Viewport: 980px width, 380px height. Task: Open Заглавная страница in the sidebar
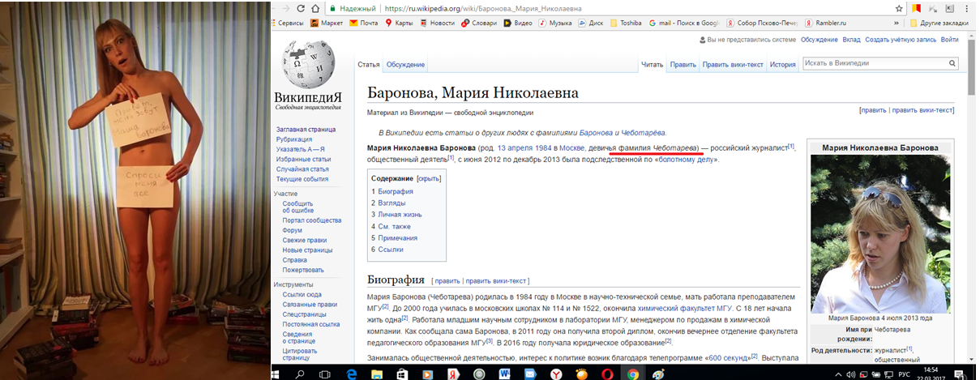pos(306,130)
